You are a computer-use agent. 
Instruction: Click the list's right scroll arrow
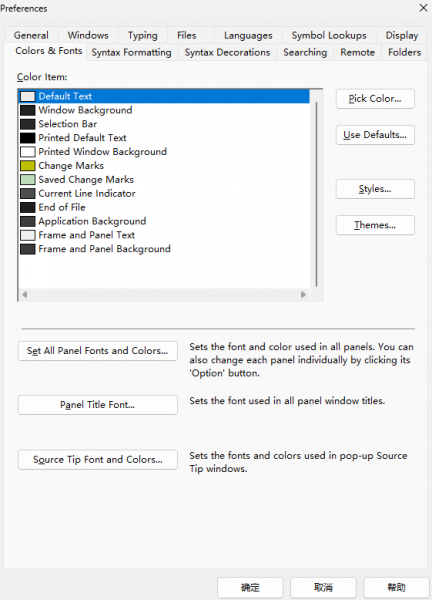(x=303, y=295)
